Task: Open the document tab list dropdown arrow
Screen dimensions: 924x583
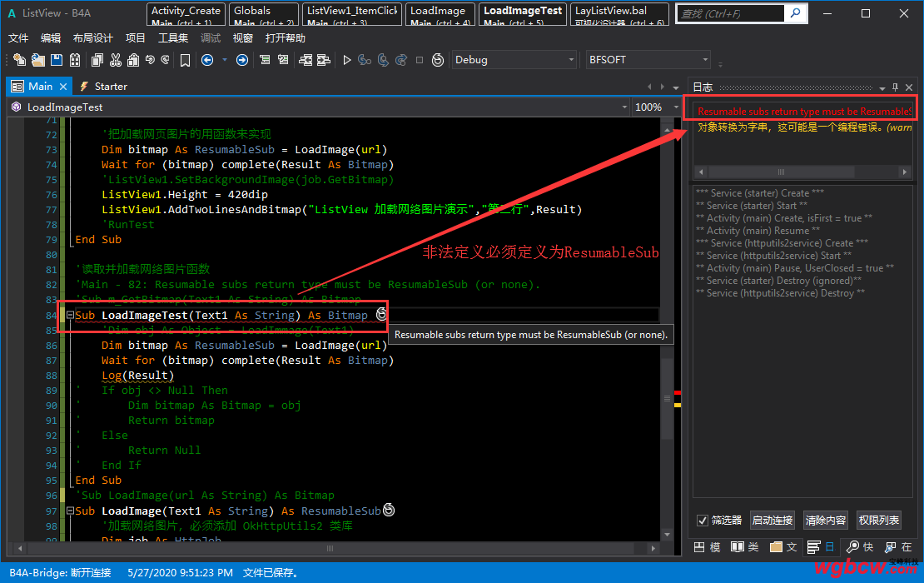Action: coord(676,87)
